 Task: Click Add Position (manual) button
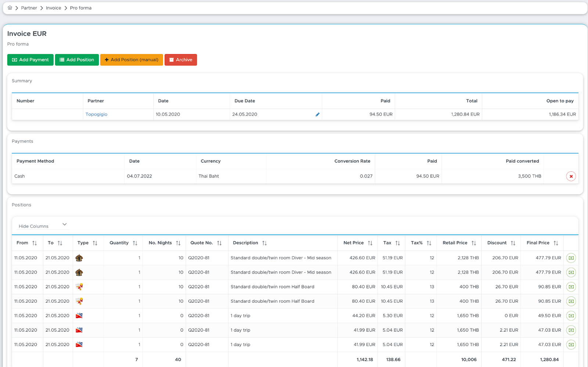tap(132, 60)
